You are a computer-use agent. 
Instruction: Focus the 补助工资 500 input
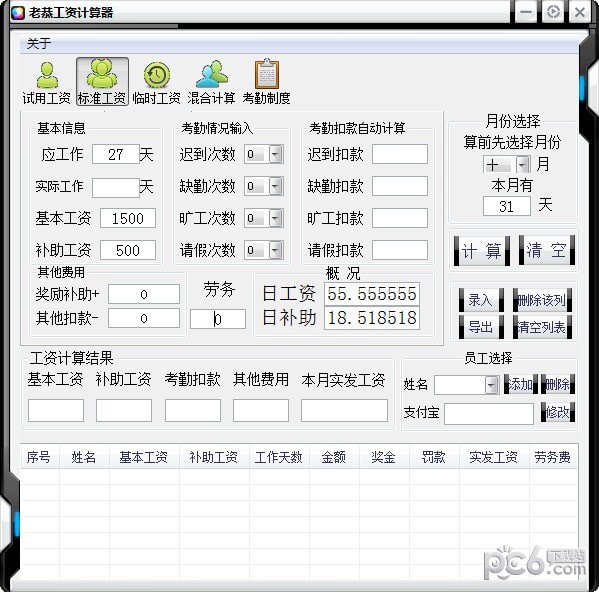click(128, 250)
